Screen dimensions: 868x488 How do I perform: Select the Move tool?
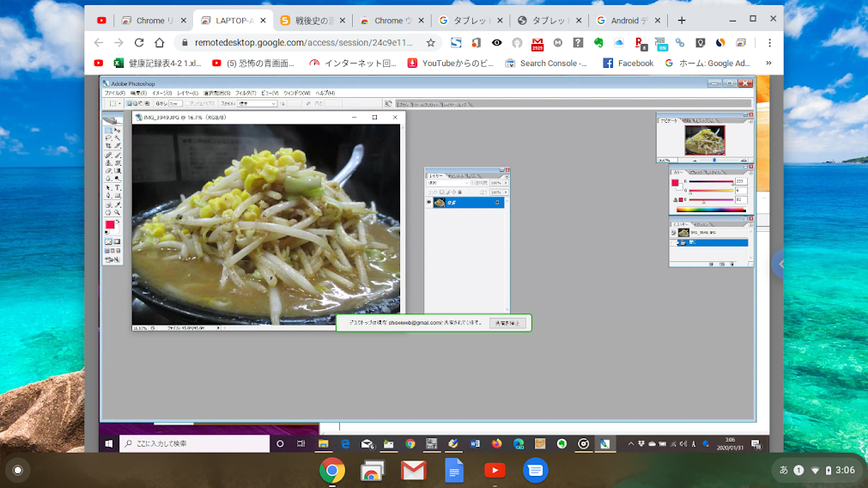pos(118,130)
